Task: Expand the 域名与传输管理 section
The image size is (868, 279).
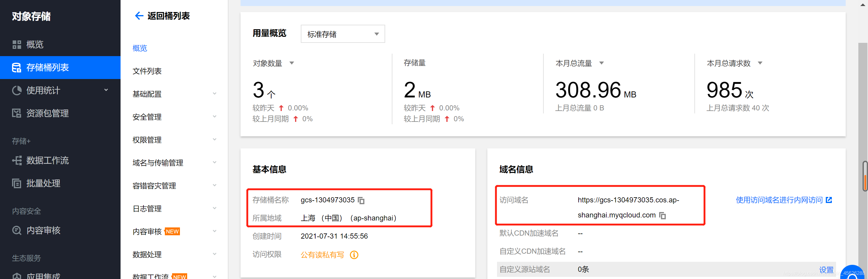Action: [x=215, y=162]
